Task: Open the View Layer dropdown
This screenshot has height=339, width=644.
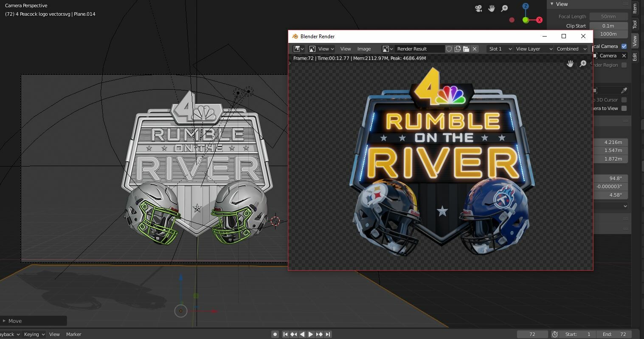Action: [534, 49]
